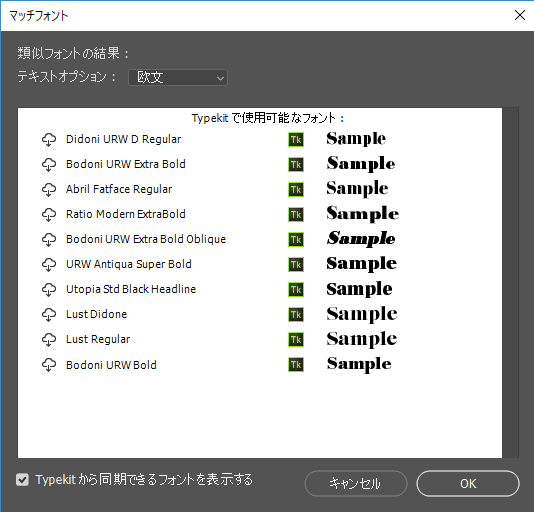Download cloud icon for Lust Regular
This screenshot has width=534, height=512.
(49, 340)
